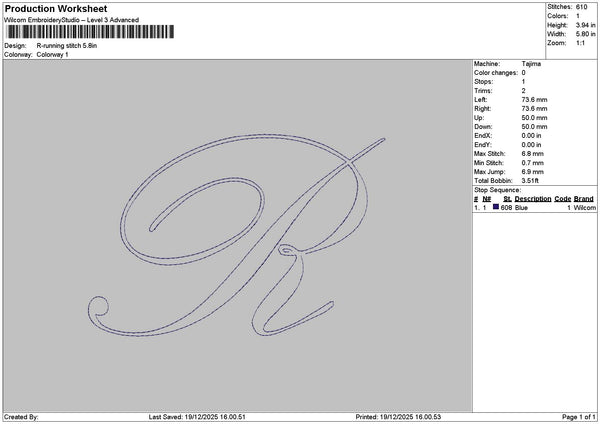Click the Max Stitch value 6.8 mm
The height and width of the screenshot is (424, 600).
(532, 154)
